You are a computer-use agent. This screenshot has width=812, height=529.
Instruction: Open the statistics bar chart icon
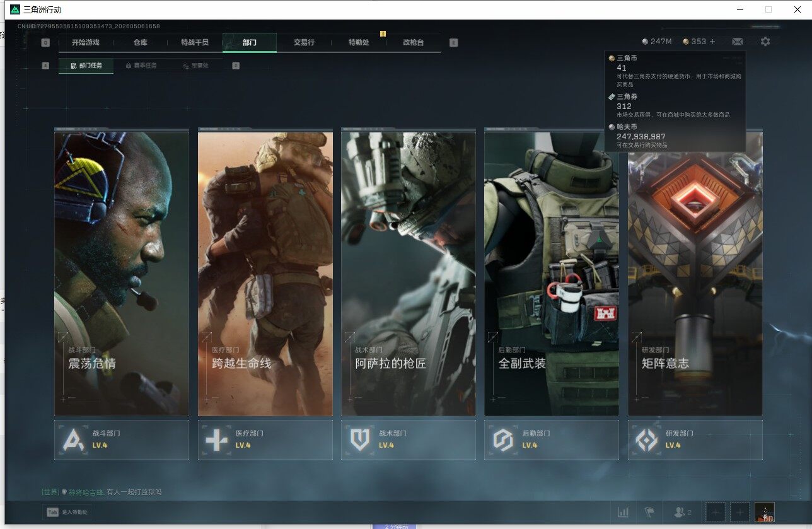623,513
